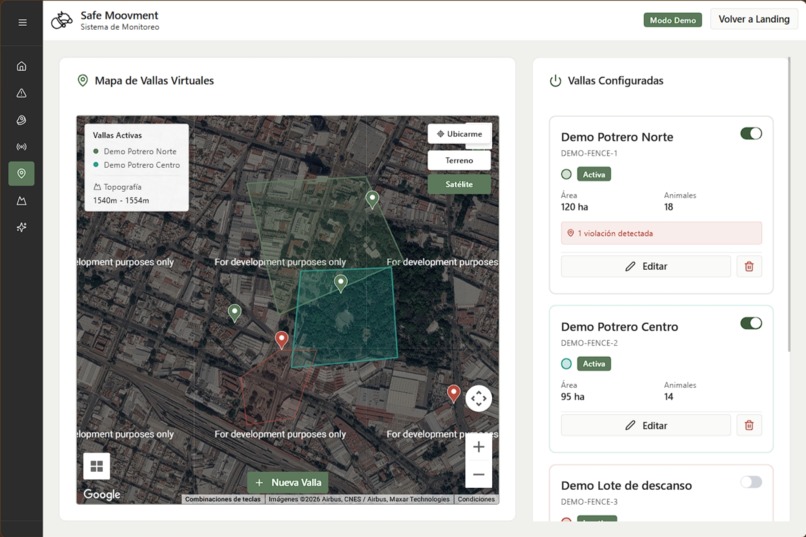Open the hamburger menu in the sidebar
The width and height of the screenshot is (806, 537).
pyautogui.click(x=22, y=23)
